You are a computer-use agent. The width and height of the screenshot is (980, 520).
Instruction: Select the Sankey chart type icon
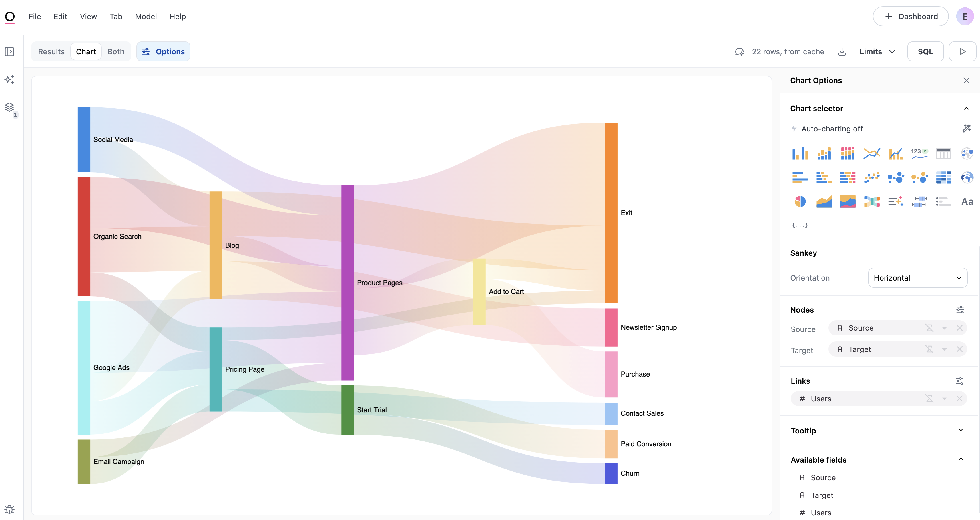point(871,201)
